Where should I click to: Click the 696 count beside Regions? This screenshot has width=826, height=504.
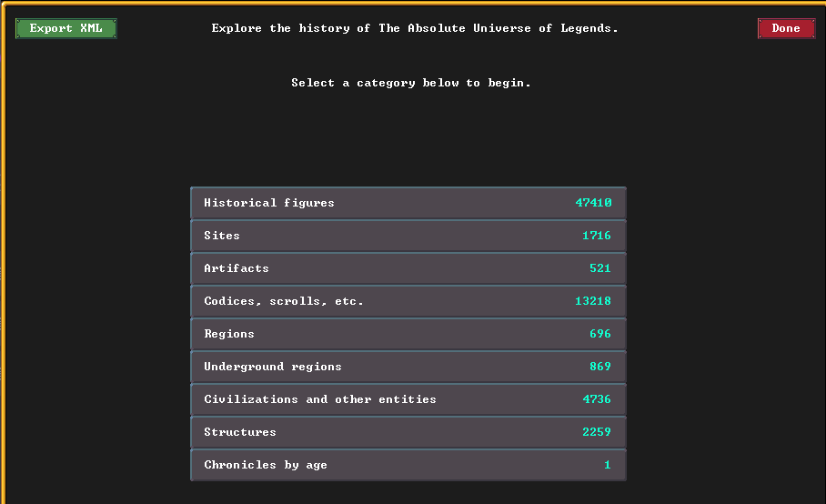(600, 333)
